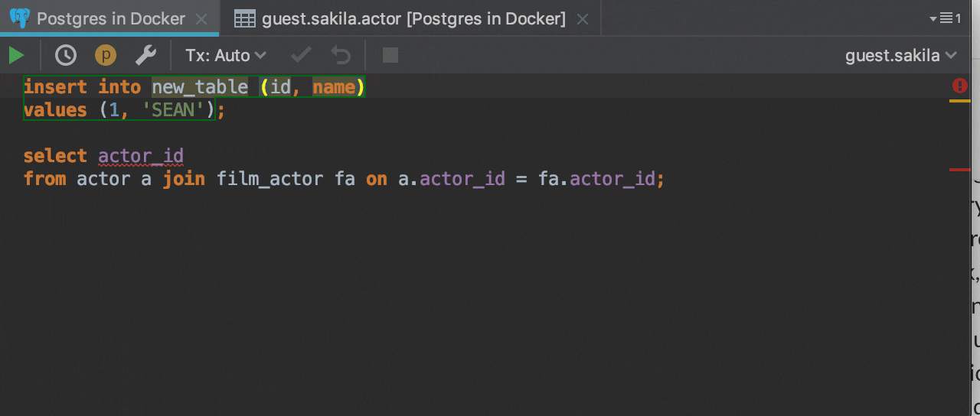Run the query with the green Execute button
This screenshot has height=416, width=980.
click(x=16, y=55)
